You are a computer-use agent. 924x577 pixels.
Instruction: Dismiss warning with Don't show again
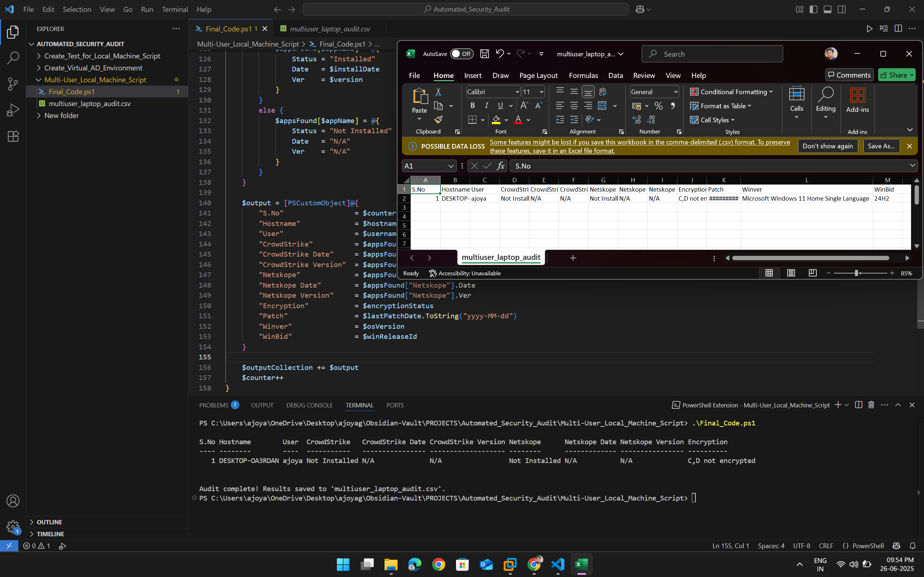click(x=828, y=146)
